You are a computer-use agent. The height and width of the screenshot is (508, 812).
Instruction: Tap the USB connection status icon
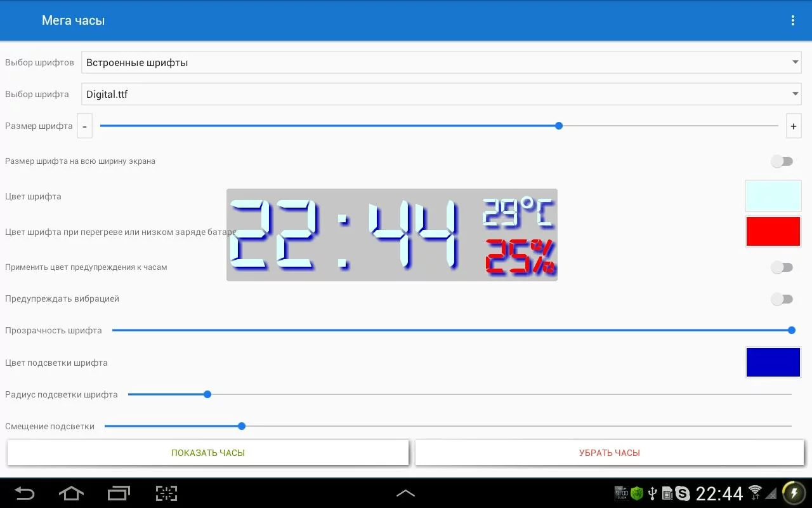click(652, 493)
